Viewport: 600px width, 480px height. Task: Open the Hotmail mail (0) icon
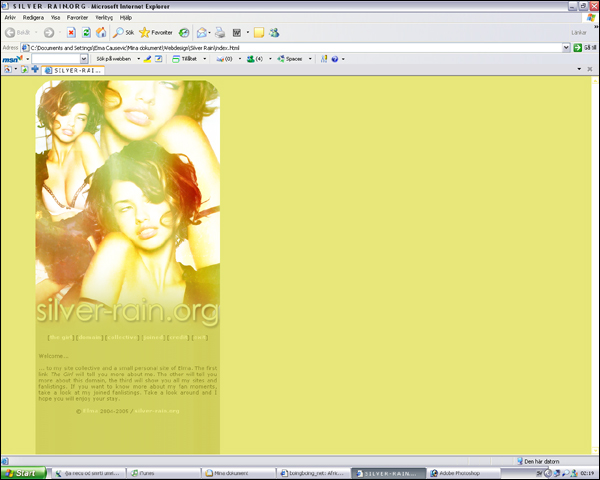point(225,59)
